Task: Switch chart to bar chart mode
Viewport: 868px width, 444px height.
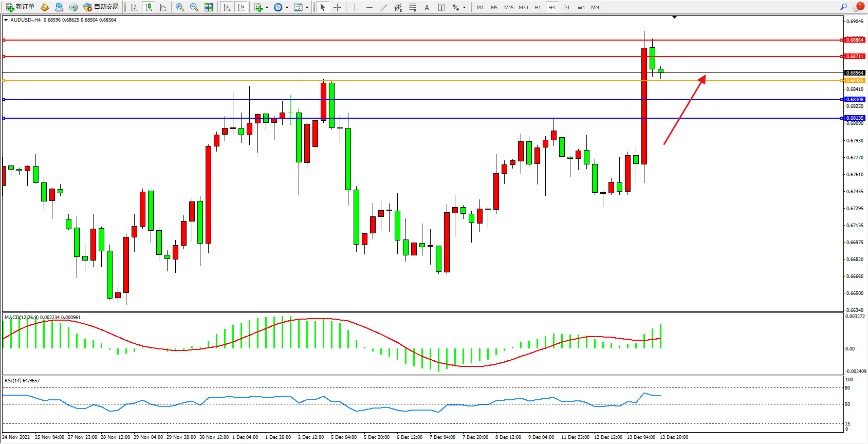Action: pyautogui.click(x=134, y=7)
